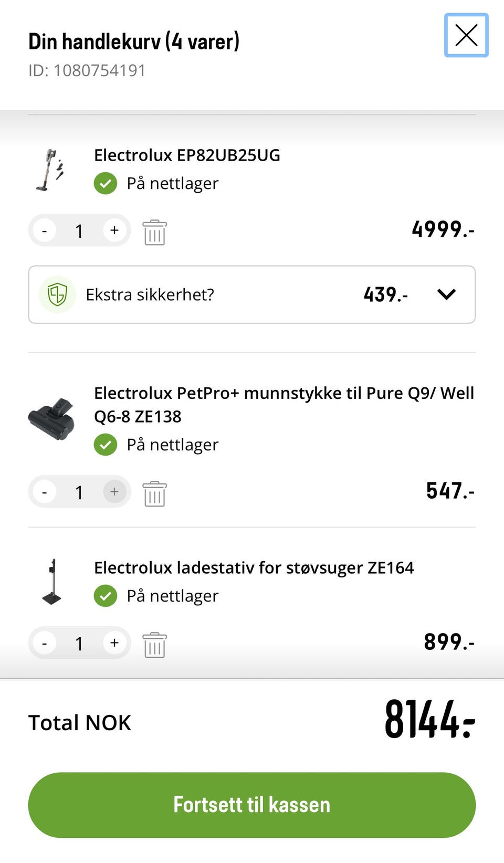This screenshot has height=863, width=504.
Task: Click the Ekstra sikkerhet shield icon
Action: tap(57, 294)
